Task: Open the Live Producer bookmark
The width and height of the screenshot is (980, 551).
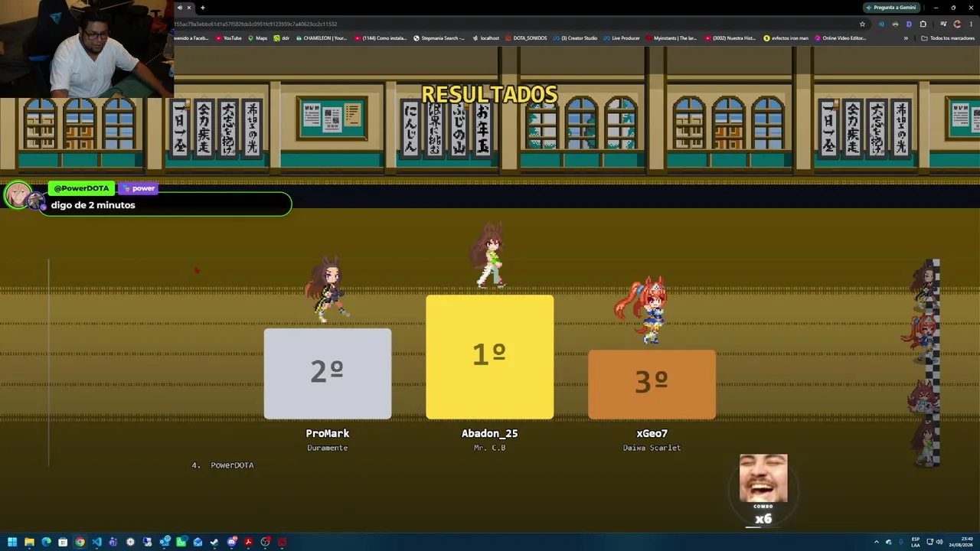Action: click(x=622, y=38)
